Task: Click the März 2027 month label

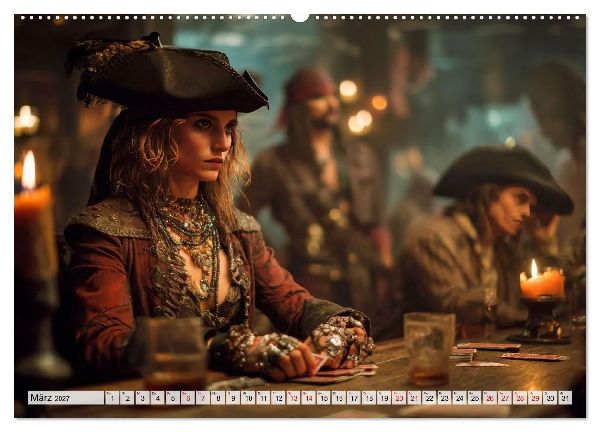Action: [50, 398]
